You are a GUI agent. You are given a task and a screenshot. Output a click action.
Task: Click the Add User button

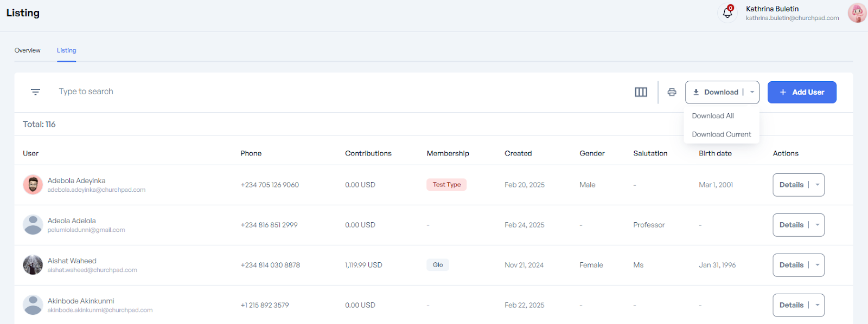[x=801, y=92]
